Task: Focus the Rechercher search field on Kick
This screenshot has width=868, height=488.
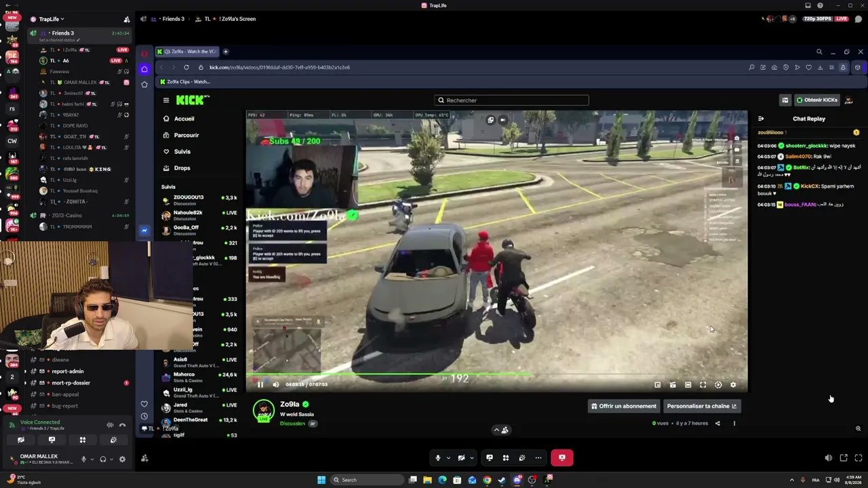Action: 511,100
